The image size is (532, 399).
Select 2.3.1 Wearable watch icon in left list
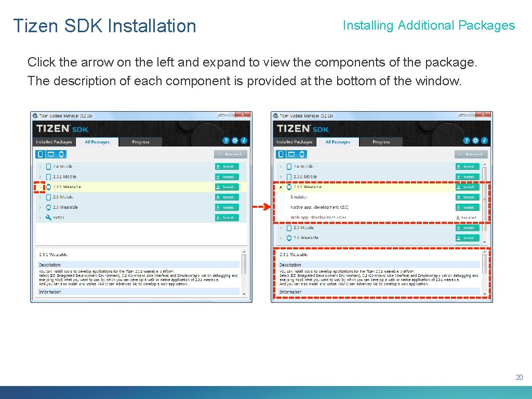(x=48, y=187)
